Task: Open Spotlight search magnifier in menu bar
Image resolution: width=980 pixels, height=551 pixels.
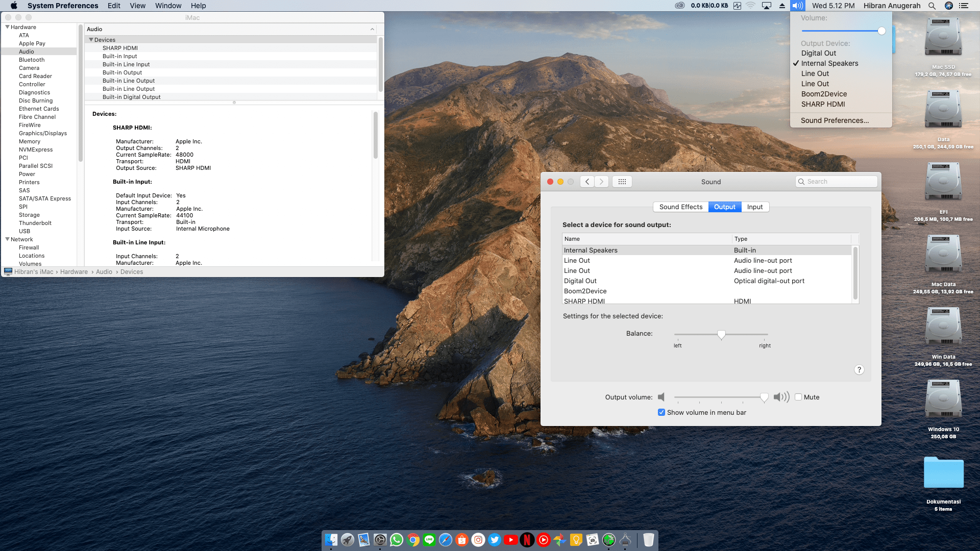Action: point(932,6)
